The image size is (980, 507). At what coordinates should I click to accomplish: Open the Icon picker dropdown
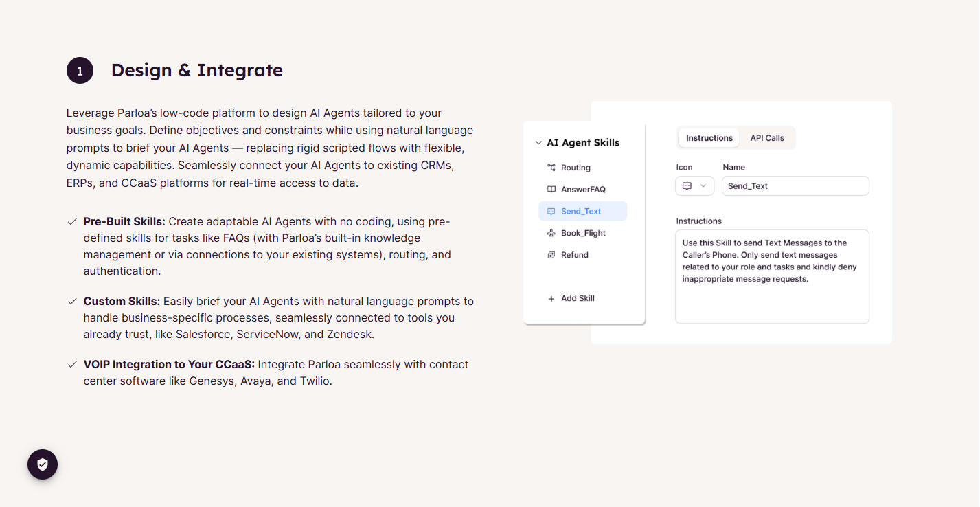coord(694,186)
